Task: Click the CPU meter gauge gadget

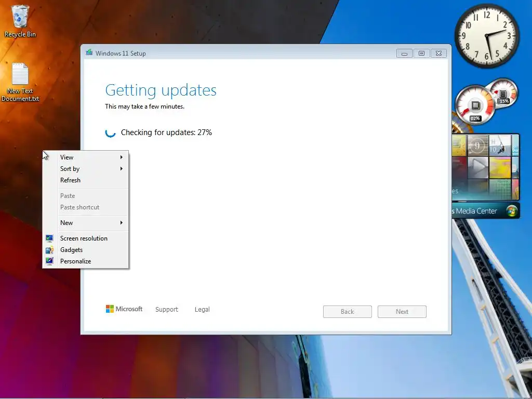Action: (x=475, y=104)
